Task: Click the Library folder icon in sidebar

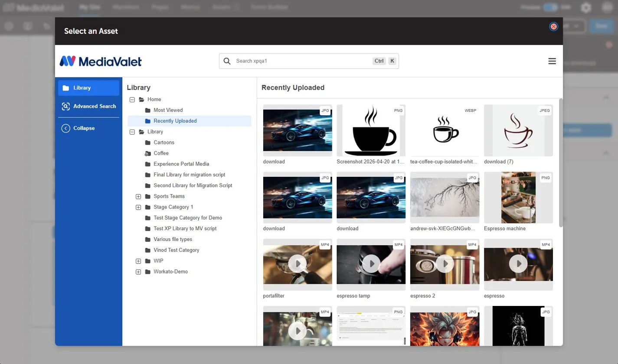Action: (x=66, y=88)
